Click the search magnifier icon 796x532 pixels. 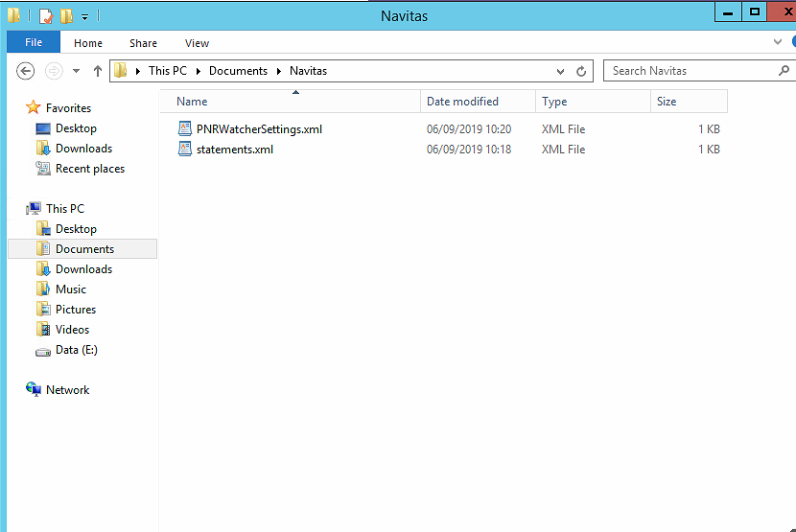click(x=784, y=71)
